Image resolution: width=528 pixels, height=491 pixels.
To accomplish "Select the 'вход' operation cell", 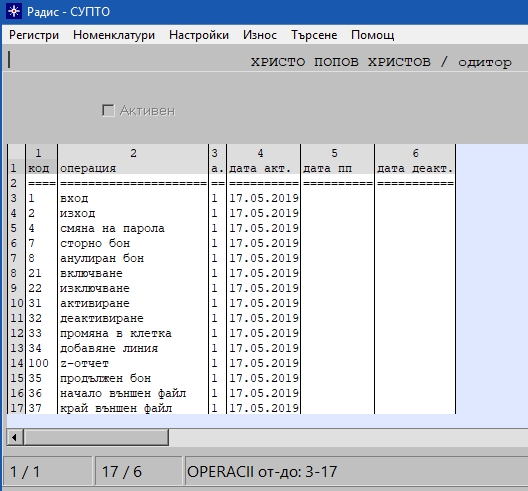I will tap(133, 198).
